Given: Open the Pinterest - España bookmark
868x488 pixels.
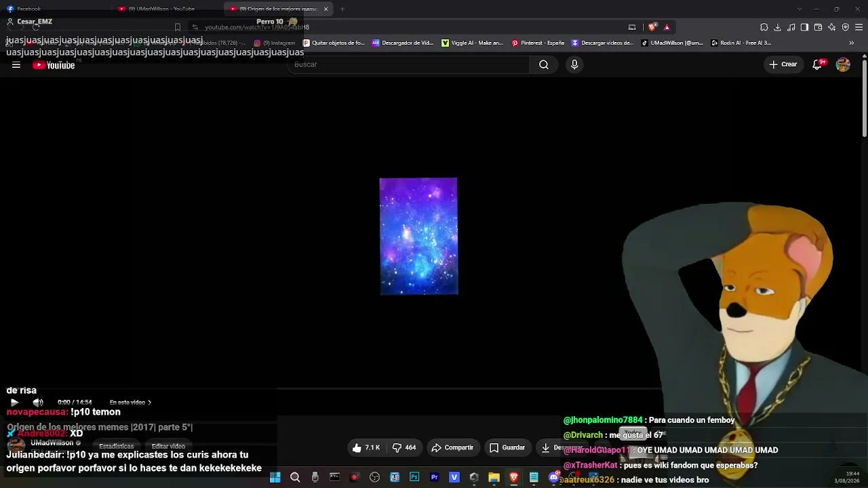Looking at the screenshot, I should point(538,43).
